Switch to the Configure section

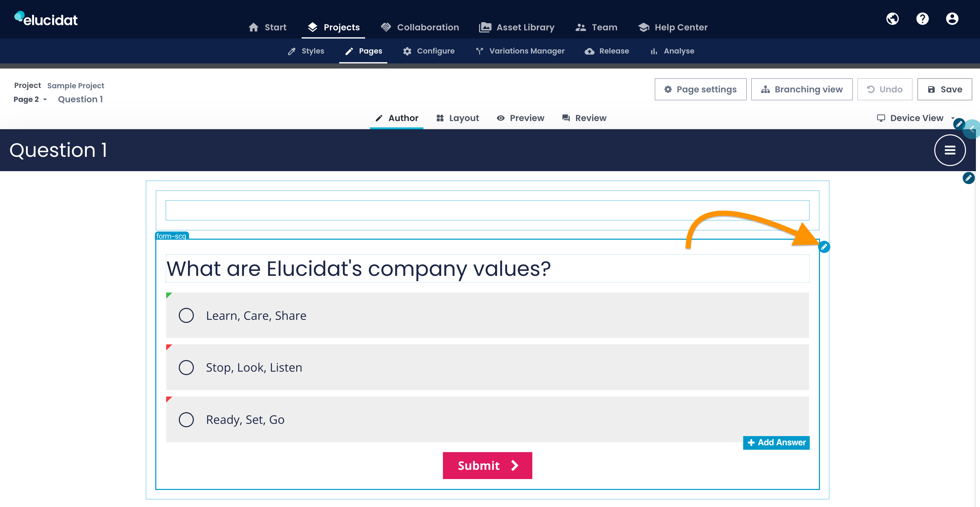[x=428, y=51]
